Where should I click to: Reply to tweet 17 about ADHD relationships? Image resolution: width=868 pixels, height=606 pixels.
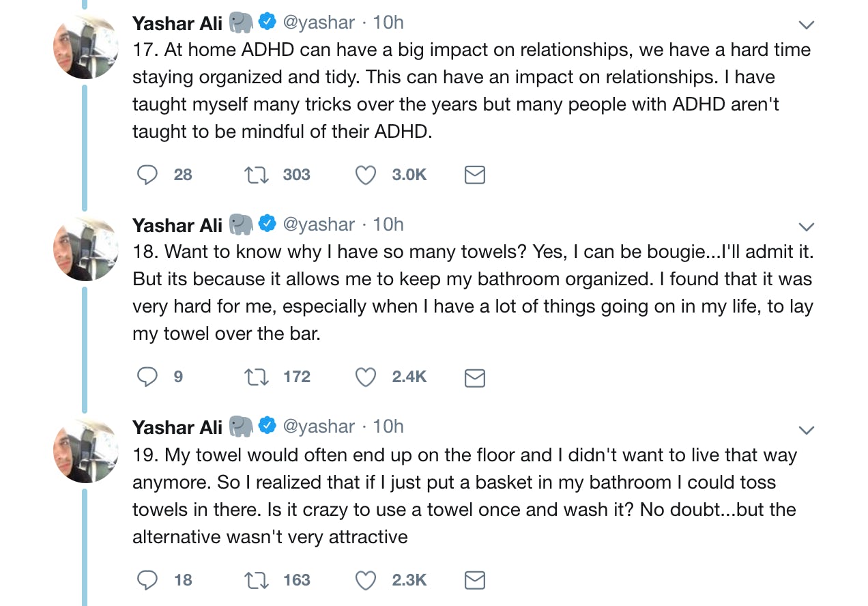tap(147, 175)
